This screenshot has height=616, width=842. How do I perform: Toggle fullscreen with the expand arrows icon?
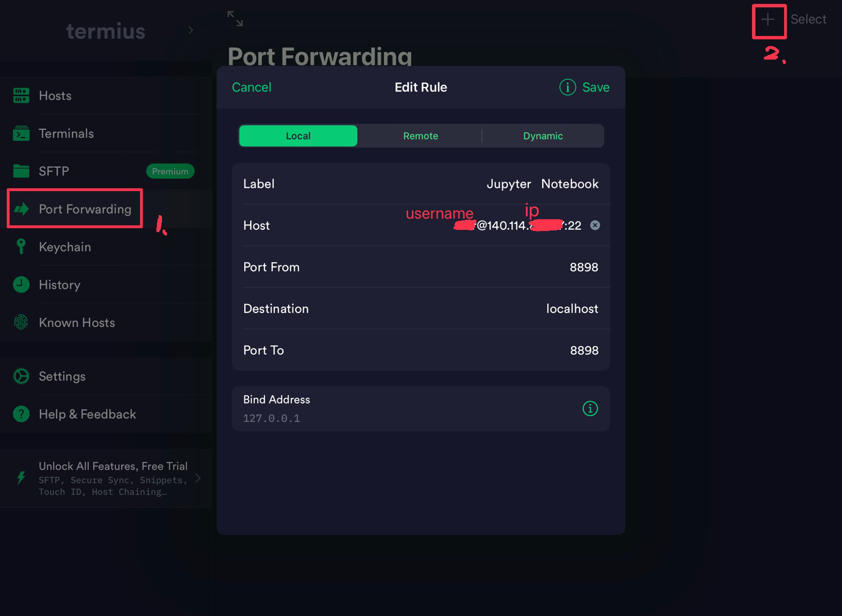point(235,19)
